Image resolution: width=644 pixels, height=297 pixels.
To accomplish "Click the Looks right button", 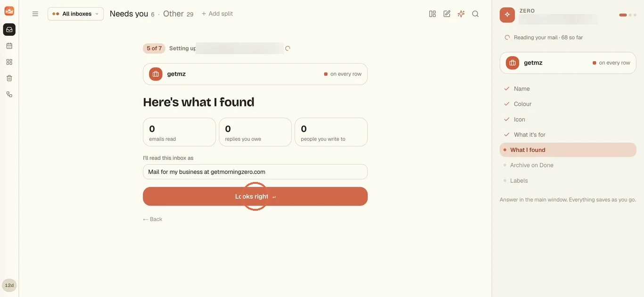I will pyautogui.click(x=255, y=196).
